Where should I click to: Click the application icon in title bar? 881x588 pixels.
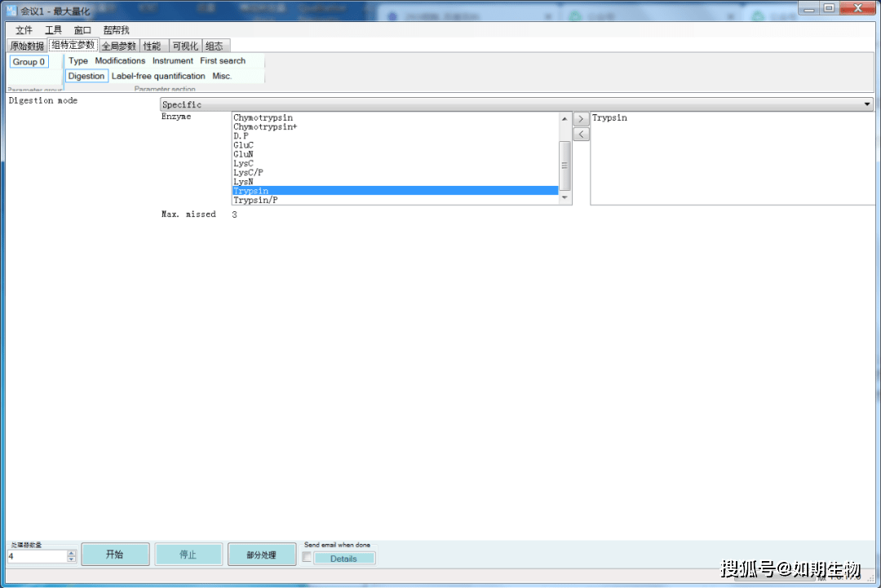(11, 11)
